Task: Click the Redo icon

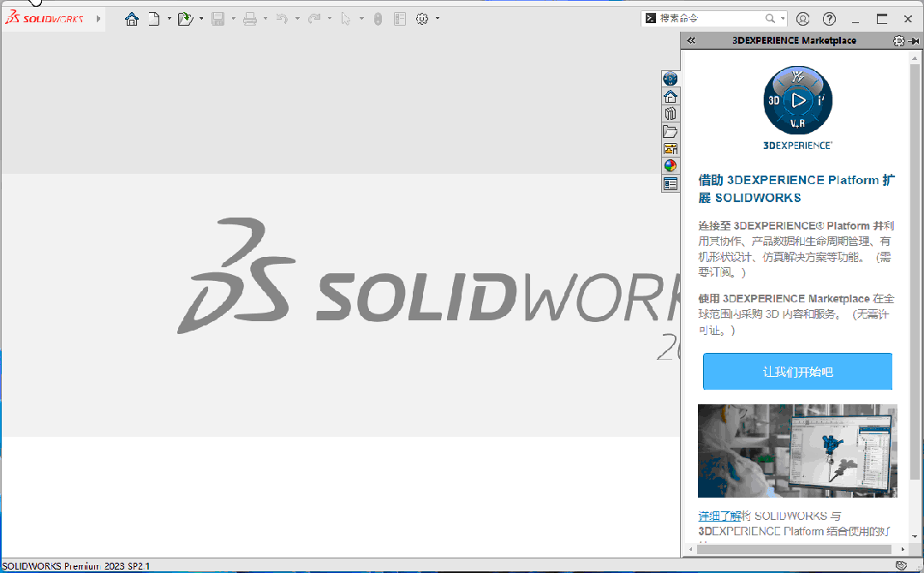Action: tap(314, 19)
